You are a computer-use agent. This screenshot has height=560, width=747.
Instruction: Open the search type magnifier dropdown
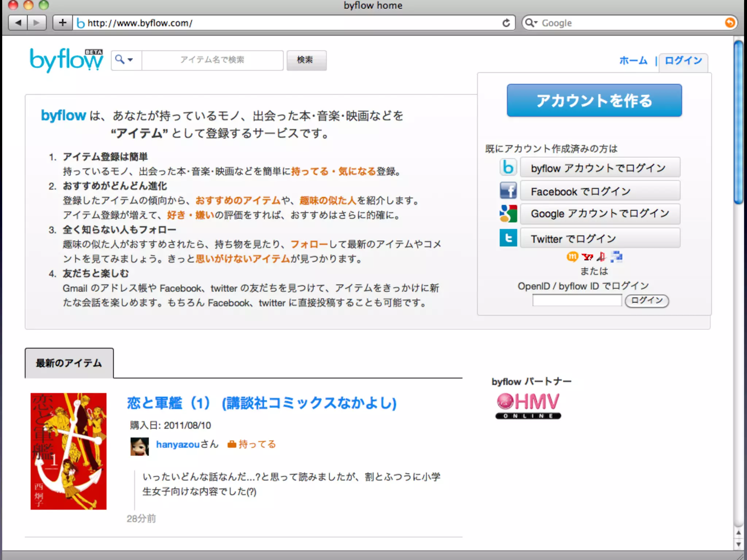pos(124,60)
